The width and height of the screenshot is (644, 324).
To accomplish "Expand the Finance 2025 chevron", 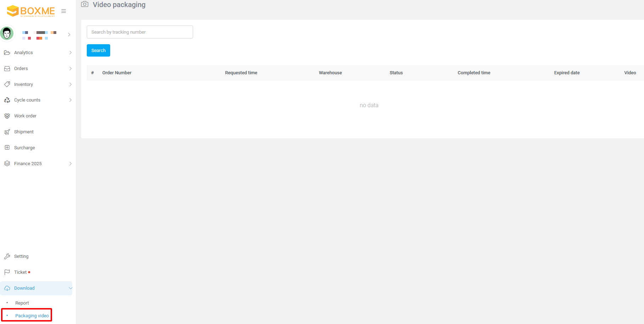I will tap(70, 164).
